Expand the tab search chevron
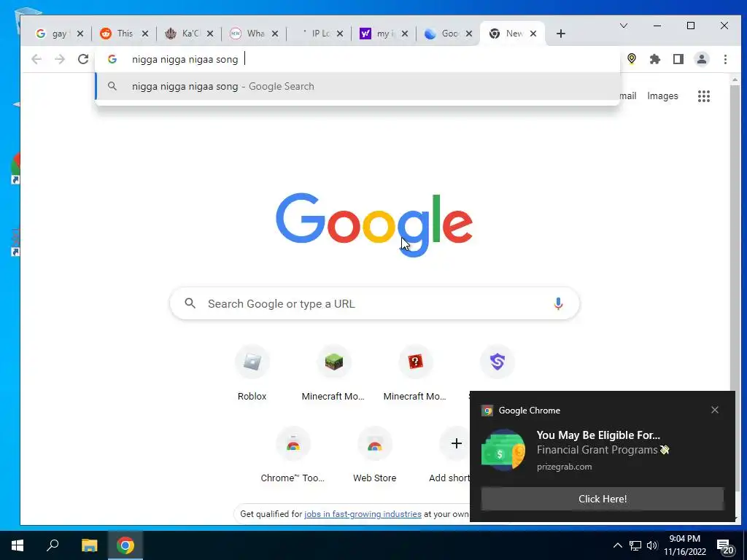Screen dimensions: 747x560 (x=623, y=26)
